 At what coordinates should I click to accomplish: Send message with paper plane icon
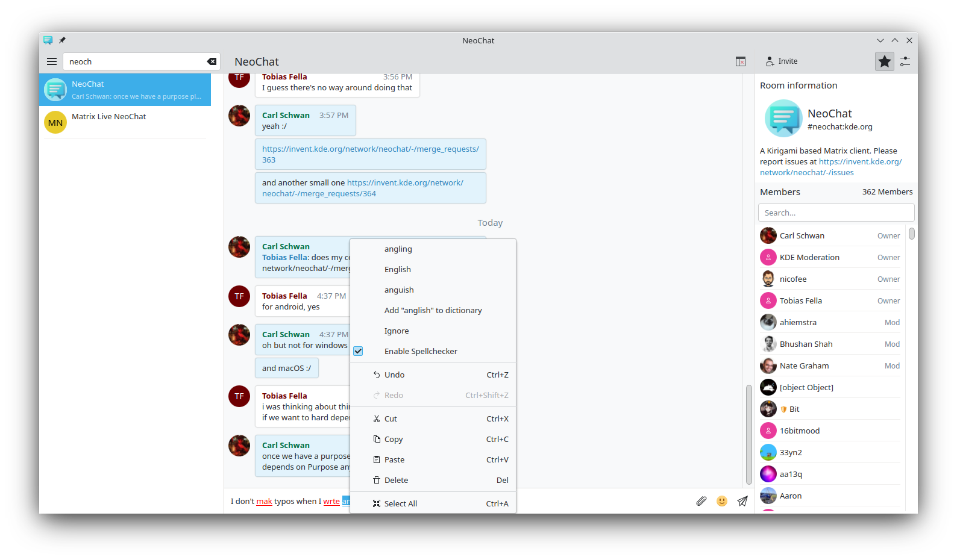742,501
